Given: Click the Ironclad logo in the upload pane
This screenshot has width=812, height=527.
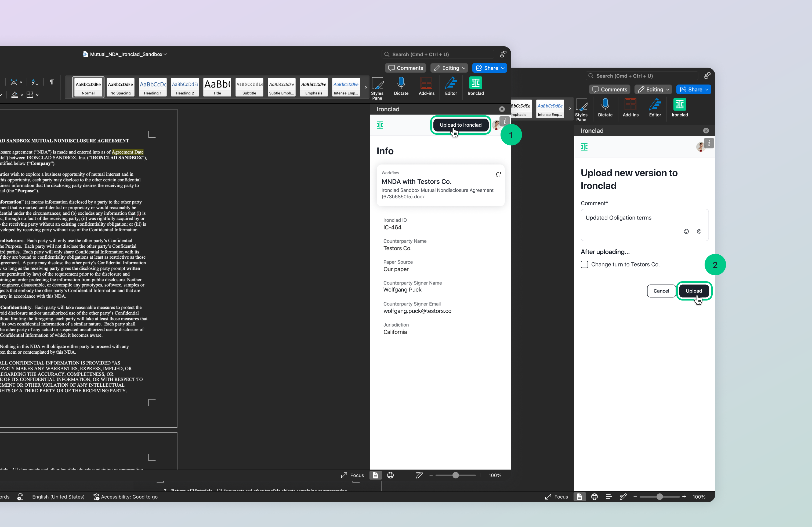Looking at the screenshot, I should (x=584, y=147).
